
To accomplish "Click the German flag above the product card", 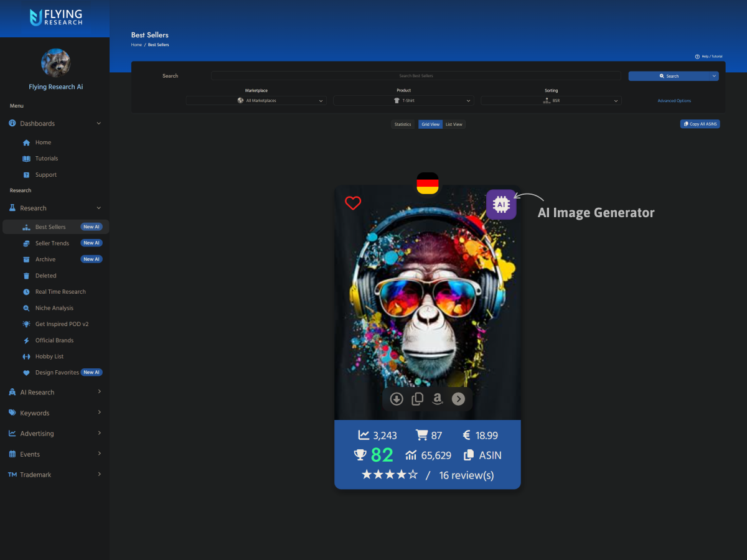I will click(428, 183).
